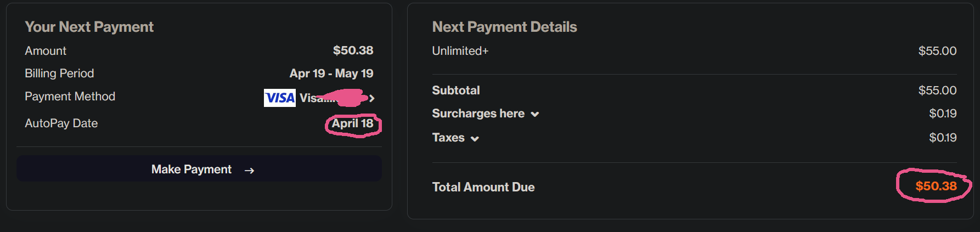Click the Apr 19 - May 19 billing period
Screen dimensions: 980x232
point(331,73)
